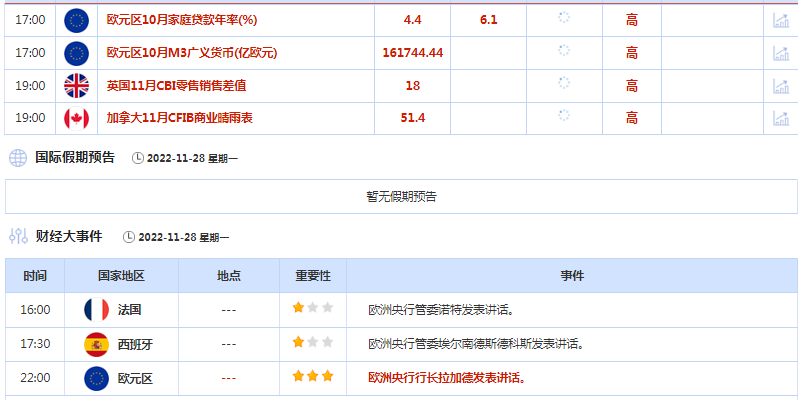
Task: Click three-star importance rating for 欧元区 event
Action: [312, 378]
